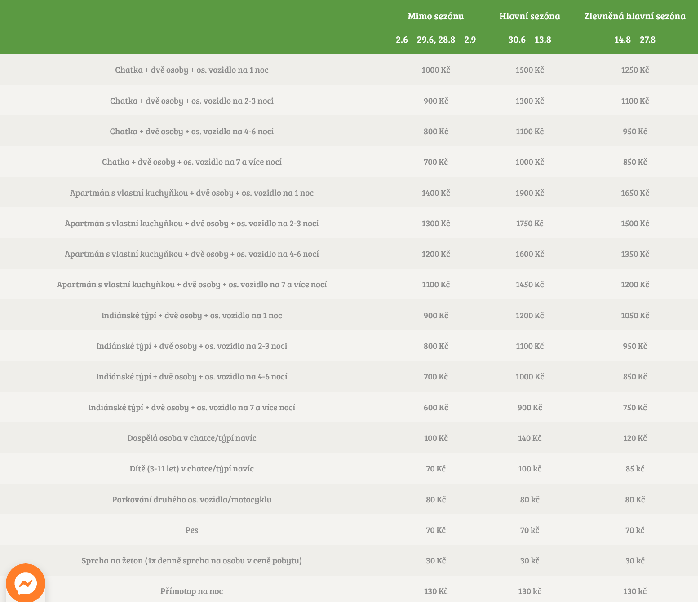
Task: Select 'Chatka na 7 a více nocí' row label
Action: click(191, 162)
